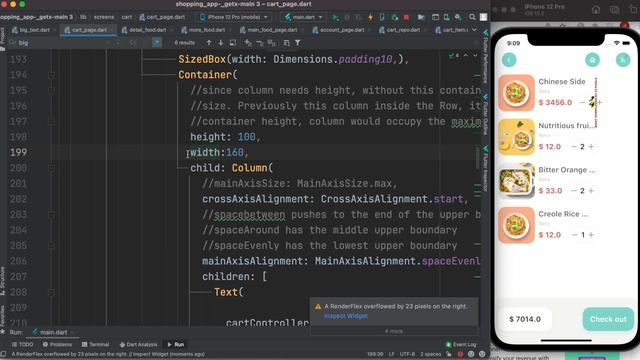Jump to next search occurrence with the down arrow
This screenshot has height=360, width=640.
(x=220, y=43)
